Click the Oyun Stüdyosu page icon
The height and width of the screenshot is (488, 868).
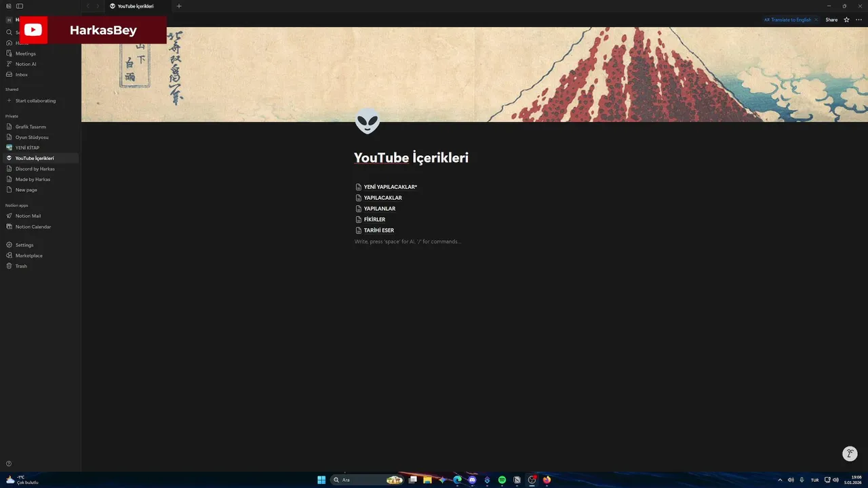(9, 137)
